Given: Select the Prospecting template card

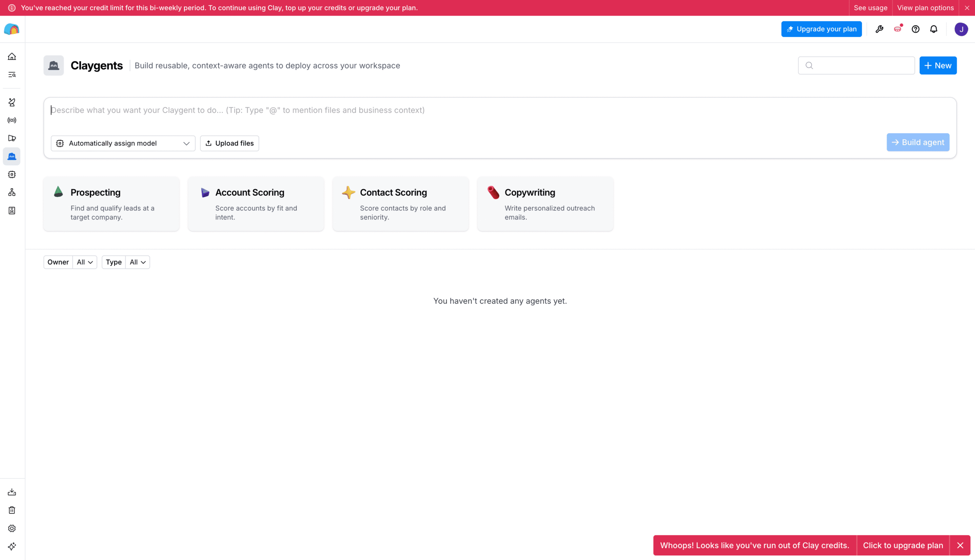Looking at the screenshot, I should pos(111,204).
